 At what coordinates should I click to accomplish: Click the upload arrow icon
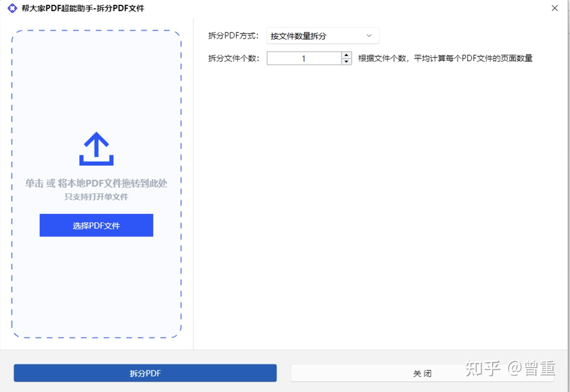(x=96, y=148)
